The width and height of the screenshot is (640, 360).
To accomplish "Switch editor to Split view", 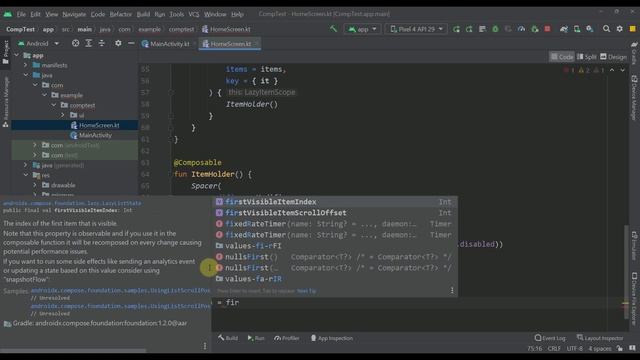I will coord(587,57).
